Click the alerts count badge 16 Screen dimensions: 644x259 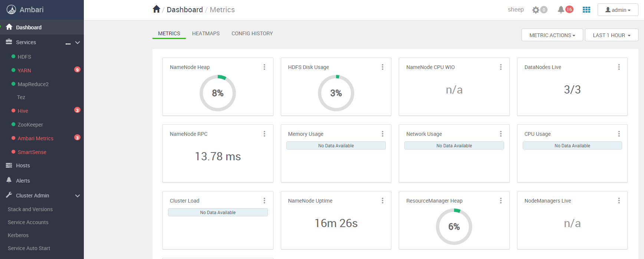pyautogui.click(x=569, y=10)
